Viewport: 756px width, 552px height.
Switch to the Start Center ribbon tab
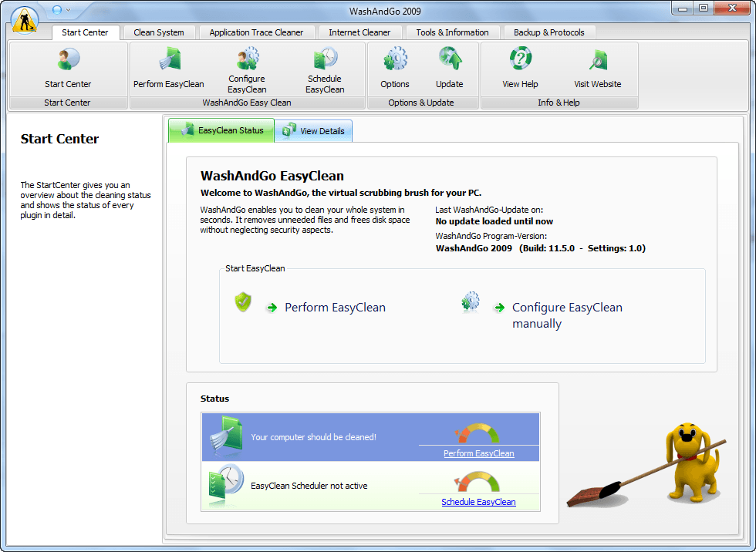[x=85, y=32]
